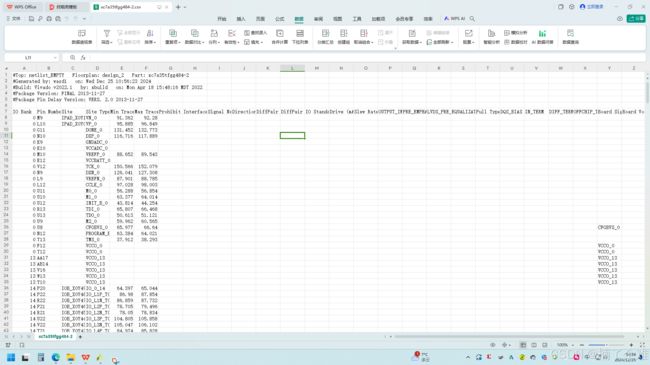Click the Print icon in quick access toolbar
Screen dimensions: 650x365
pyautogui.click(x=49, y=19)
